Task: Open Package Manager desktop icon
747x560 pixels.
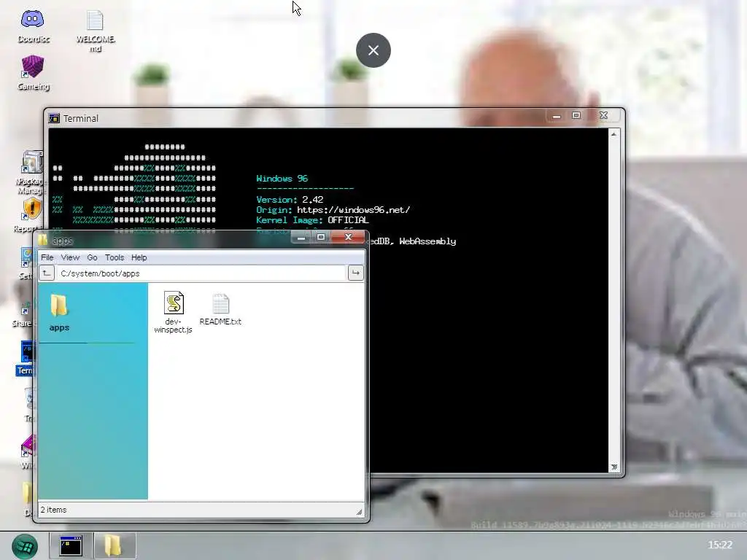Action: click(x=31, y=172)
